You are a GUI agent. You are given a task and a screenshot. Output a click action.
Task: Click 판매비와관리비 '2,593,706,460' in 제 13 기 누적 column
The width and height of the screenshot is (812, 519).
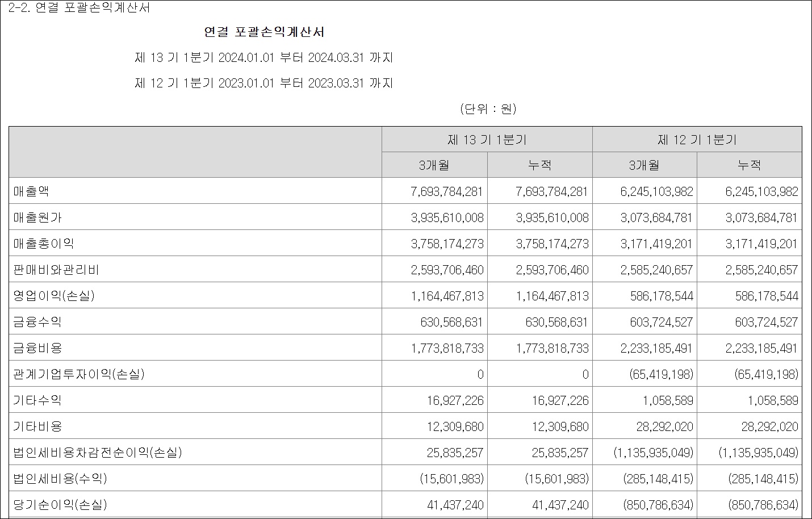552,270
